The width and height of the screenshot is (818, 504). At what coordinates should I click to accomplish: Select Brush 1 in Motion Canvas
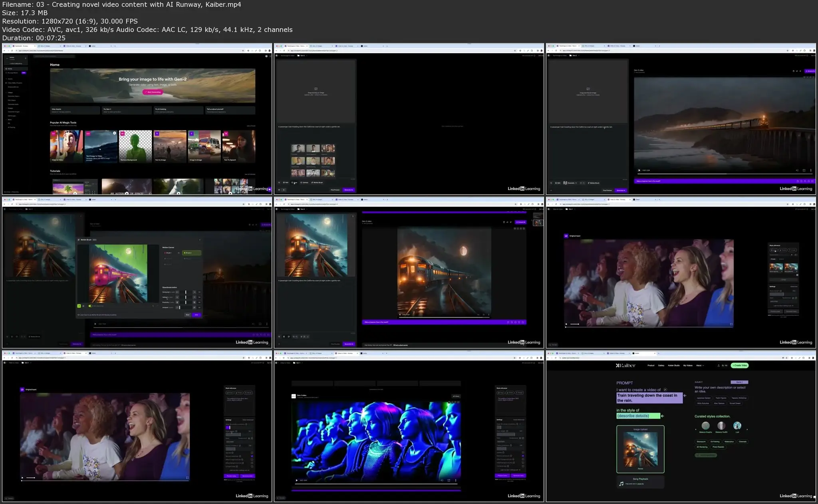pyautogui.click(x=168, y=253)
